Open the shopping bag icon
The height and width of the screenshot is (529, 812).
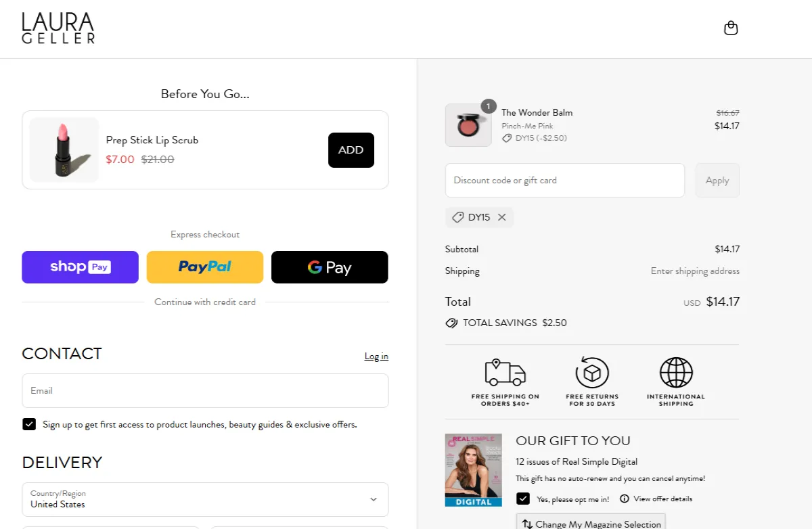(x=730, y=28)
